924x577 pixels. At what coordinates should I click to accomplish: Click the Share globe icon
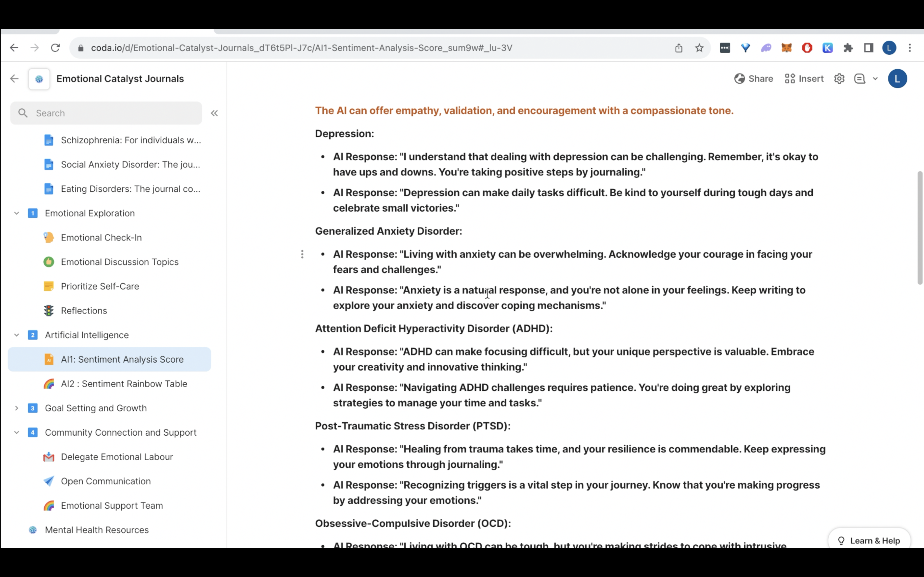[x=739, y=79]
